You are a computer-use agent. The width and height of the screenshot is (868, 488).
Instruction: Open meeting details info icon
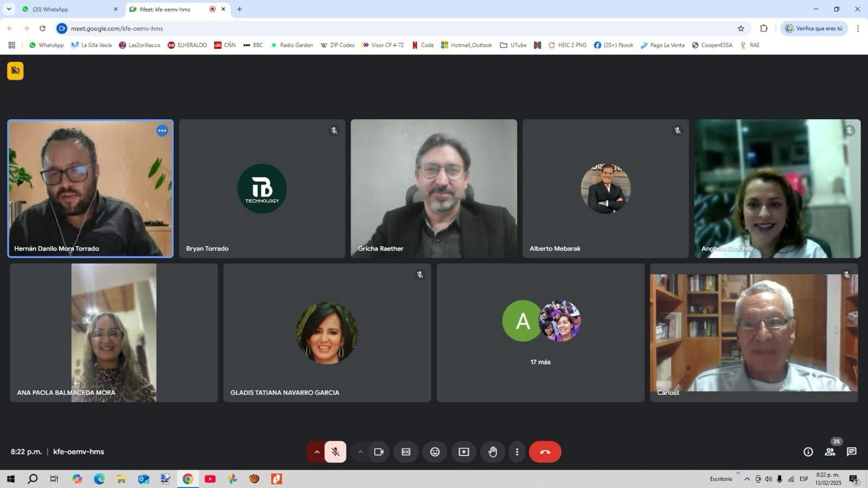coord(808,452)
